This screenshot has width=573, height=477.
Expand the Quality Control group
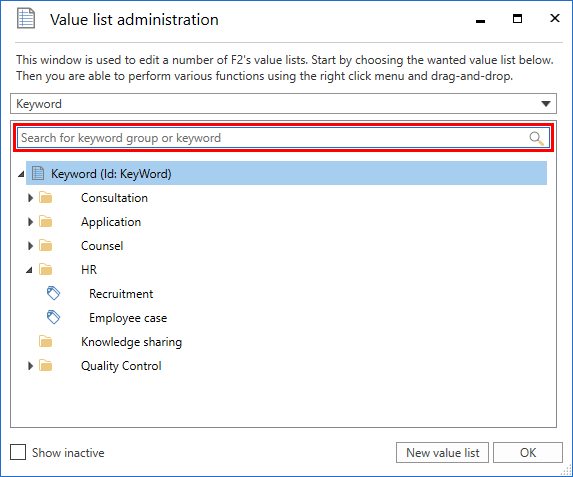coord(30,366)
